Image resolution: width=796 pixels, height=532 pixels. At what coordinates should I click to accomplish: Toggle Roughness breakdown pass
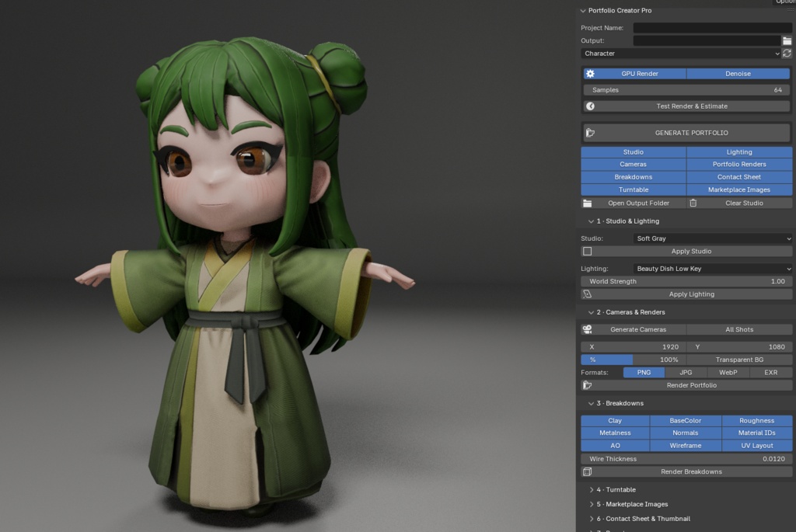[756, 421]
